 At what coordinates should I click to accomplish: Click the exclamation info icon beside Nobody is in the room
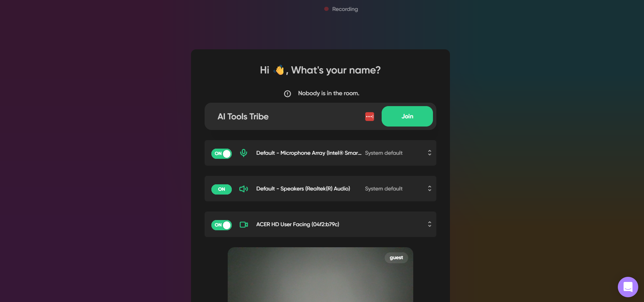(288, 94)
